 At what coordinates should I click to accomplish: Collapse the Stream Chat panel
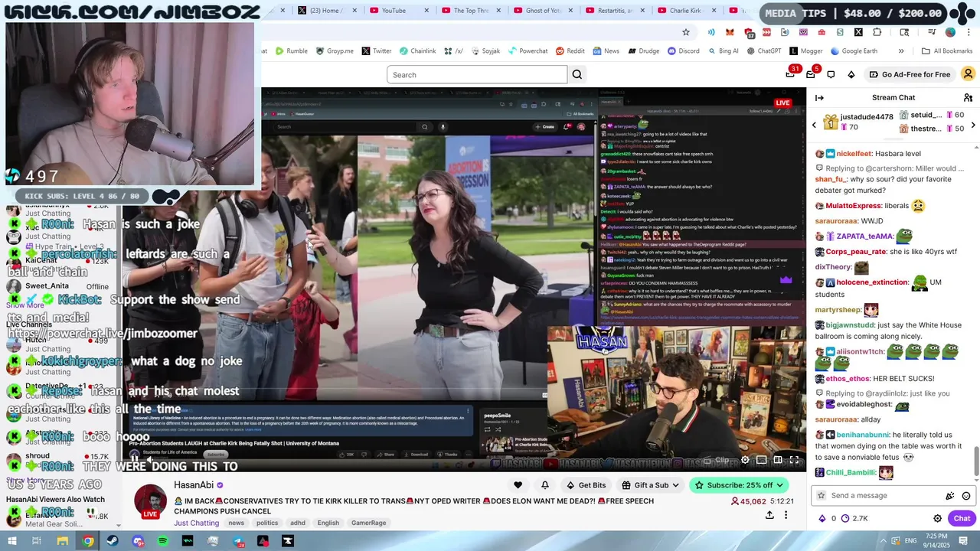point(819,97)
